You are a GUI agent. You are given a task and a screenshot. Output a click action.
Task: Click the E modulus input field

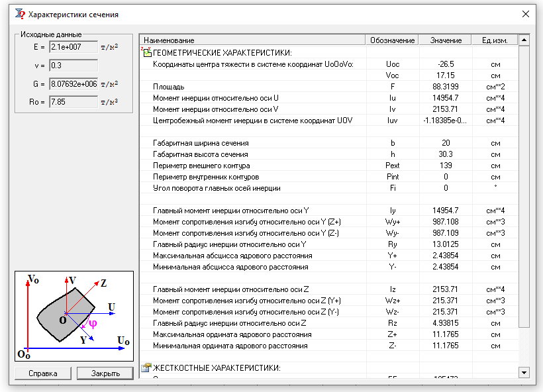click(74, 47)
